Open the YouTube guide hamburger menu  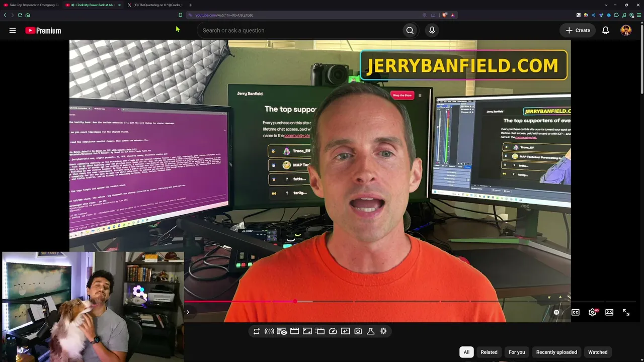point(13,30)
